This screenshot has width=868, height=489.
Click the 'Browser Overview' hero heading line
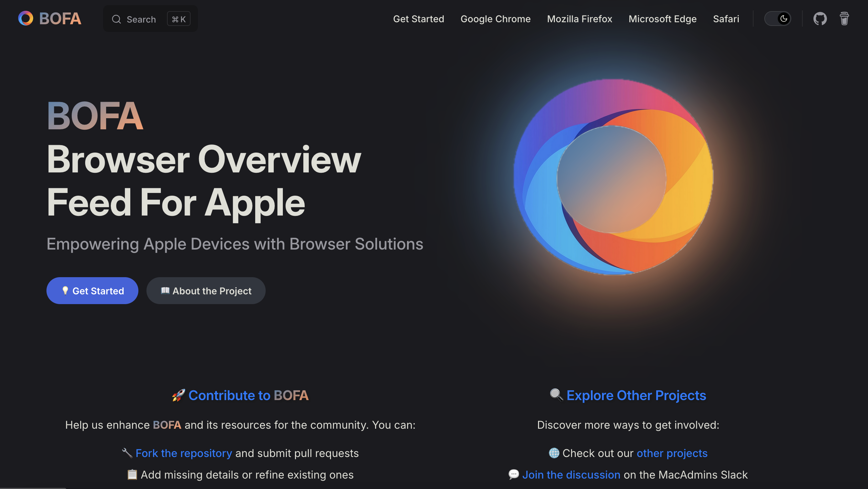click(204, 159)
